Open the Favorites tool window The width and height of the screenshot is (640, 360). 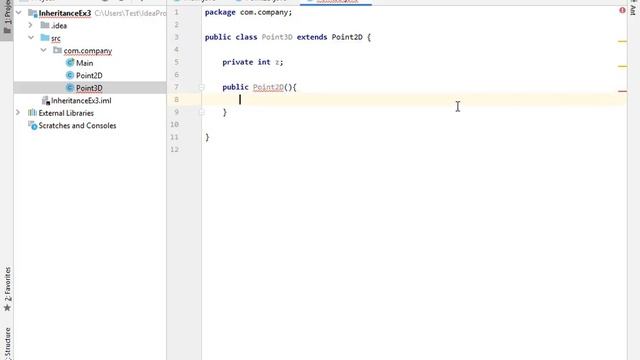coord(7,289)
